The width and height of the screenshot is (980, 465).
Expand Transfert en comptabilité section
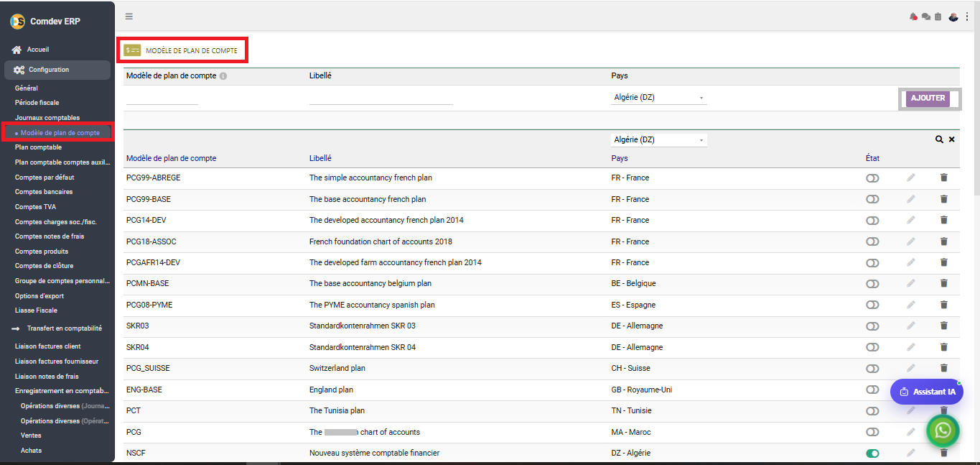pyautogui.click(x=57, y=328)
